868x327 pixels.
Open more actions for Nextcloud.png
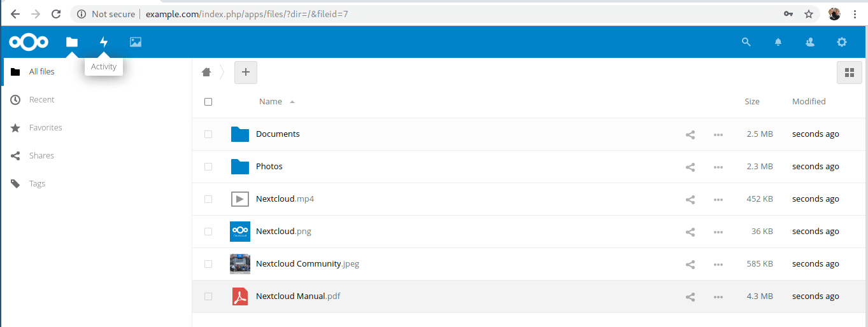coord(718,232)
